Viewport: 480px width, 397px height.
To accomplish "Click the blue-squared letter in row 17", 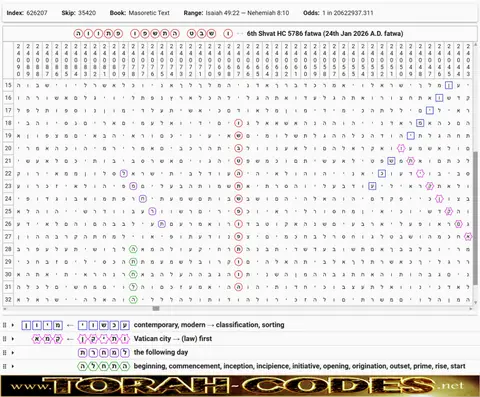I will [x=430, y=110].
